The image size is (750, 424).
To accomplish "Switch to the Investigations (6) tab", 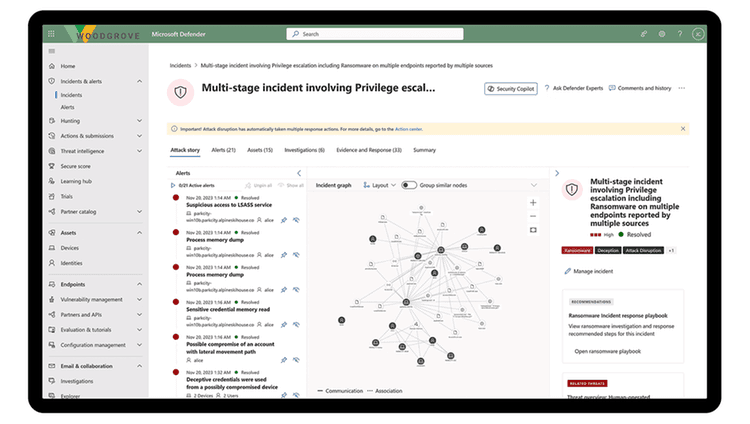I will (x=304, y=150).
